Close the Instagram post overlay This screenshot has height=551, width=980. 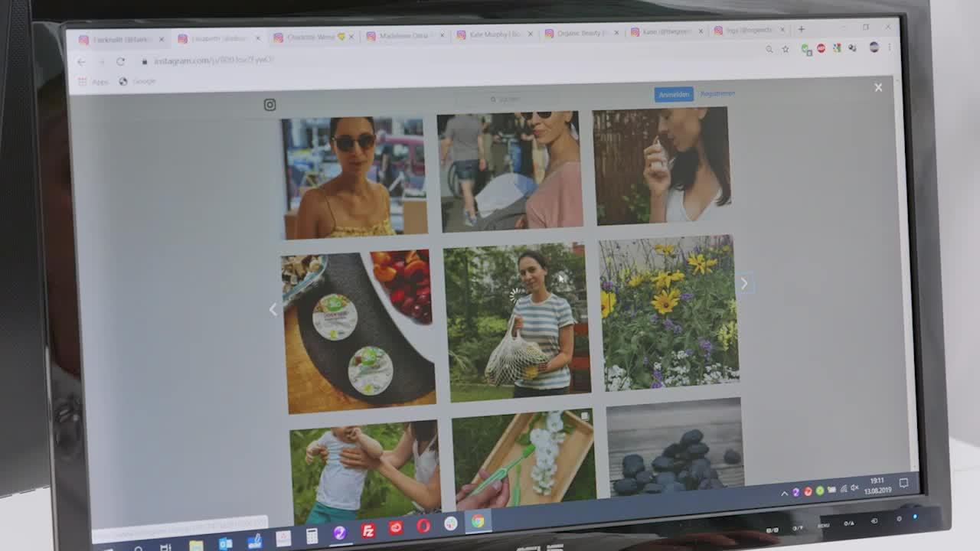pyautogui.click(x=878, y=87)
